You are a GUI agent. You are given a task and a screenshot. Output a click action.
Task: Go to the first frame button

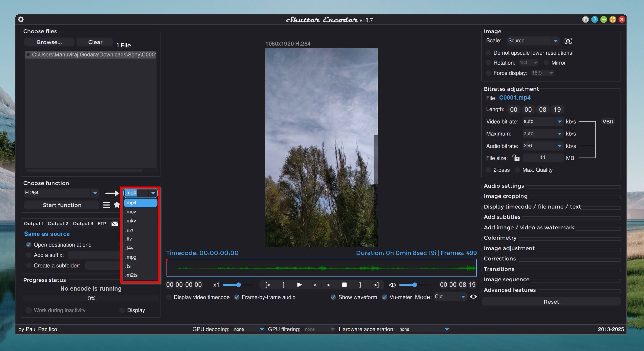click(268, 285)
